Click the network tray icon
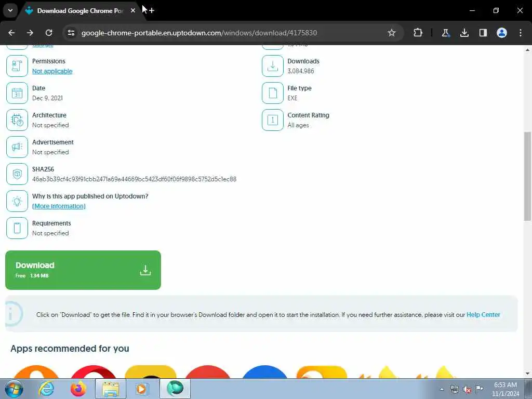532x399 pixels. tap(455, 390)
